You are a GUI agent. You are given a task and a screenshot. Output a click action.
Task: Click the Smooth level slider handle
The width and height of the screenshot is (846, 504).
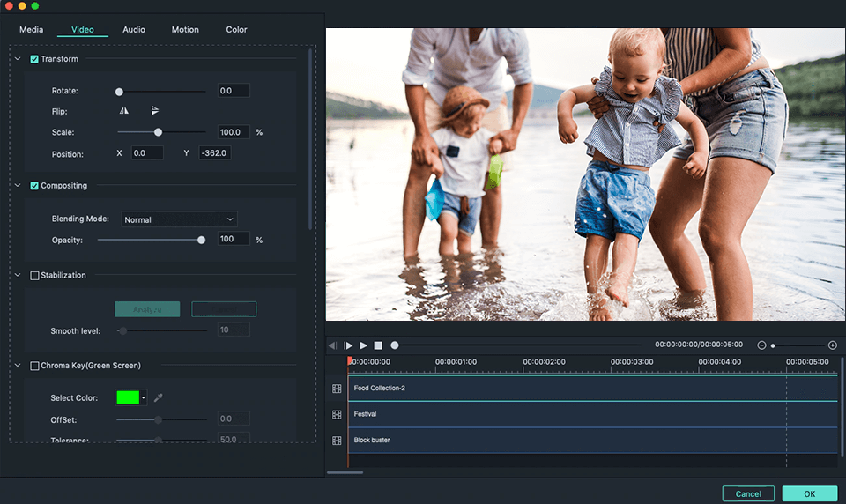(x=123, y=330)
